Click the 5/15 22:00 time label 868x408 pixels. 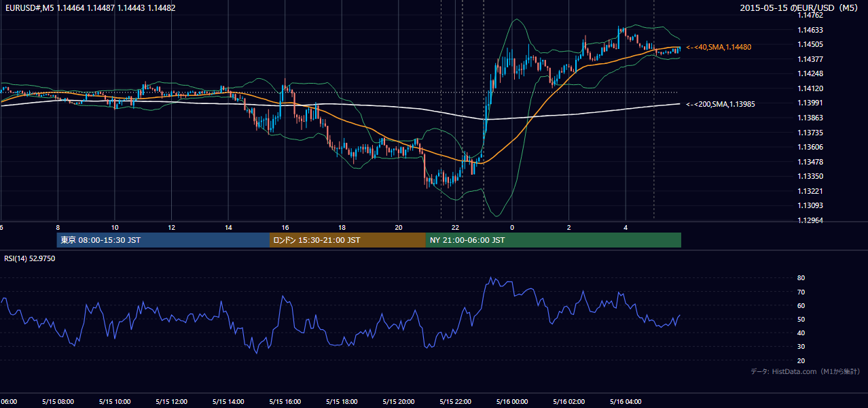point(455,402)
